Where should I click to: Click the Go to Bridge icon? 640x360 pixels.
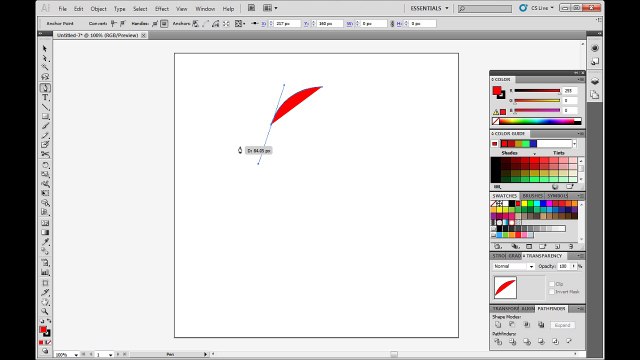coord(251,8)
